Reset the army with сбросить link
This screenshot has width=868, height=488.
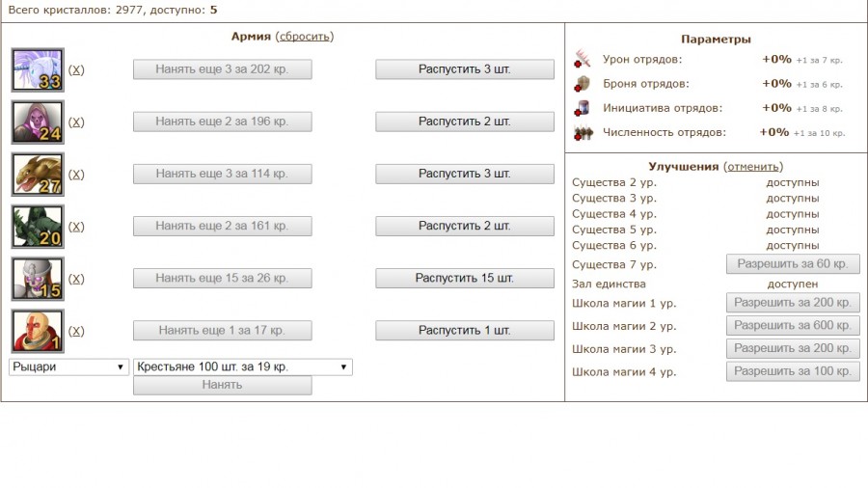click(305, 37)
